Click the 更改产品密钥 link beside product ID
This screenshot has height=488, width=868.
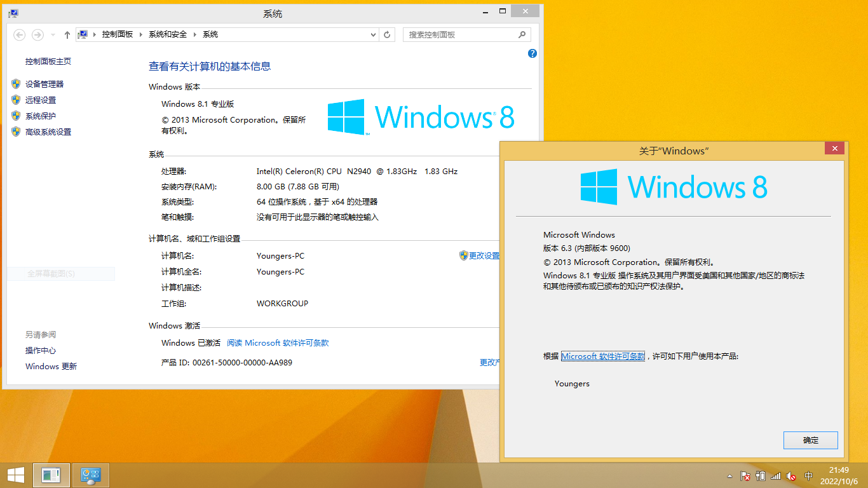tap(489, 362)
